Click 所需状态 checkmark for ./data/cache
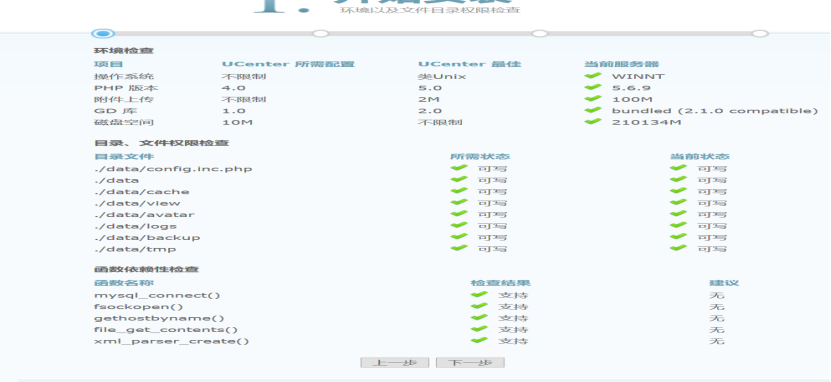This screenshot has width=831, height=382. coord(459,191)
